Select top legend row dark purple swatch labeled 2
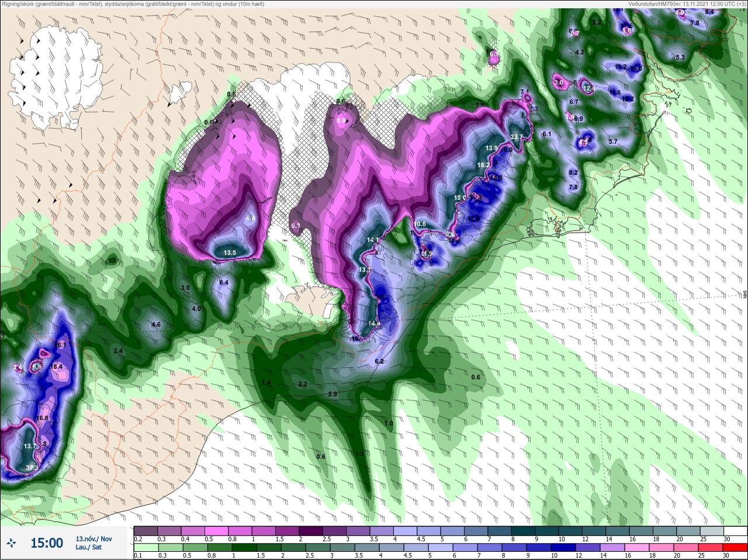The width and height of the screenshot is (748, 560). click(x=311, y=531)
